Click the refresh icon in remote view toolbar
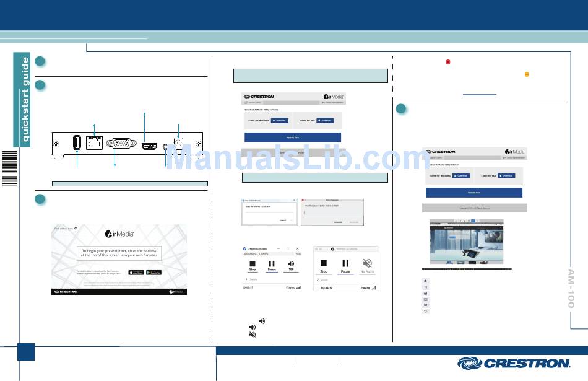The width and height of the screenshot is (588, 381). pyautogui.click(x=425, y=311)
